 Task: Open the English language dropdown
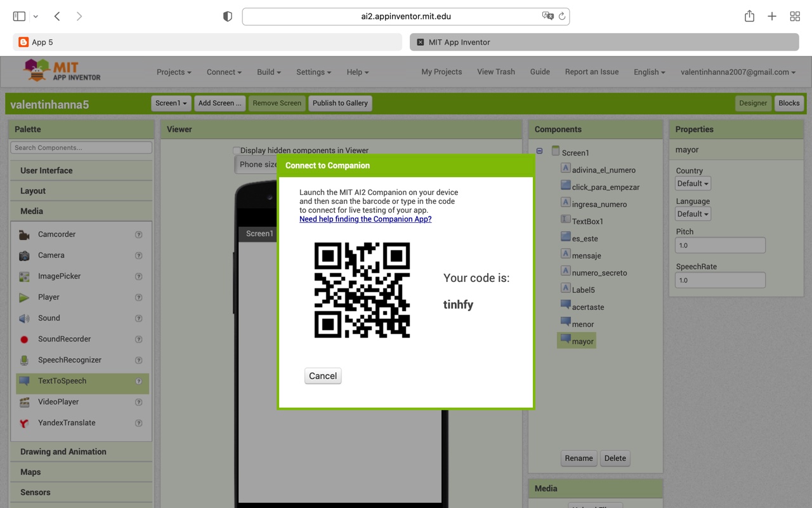[650, 72]
